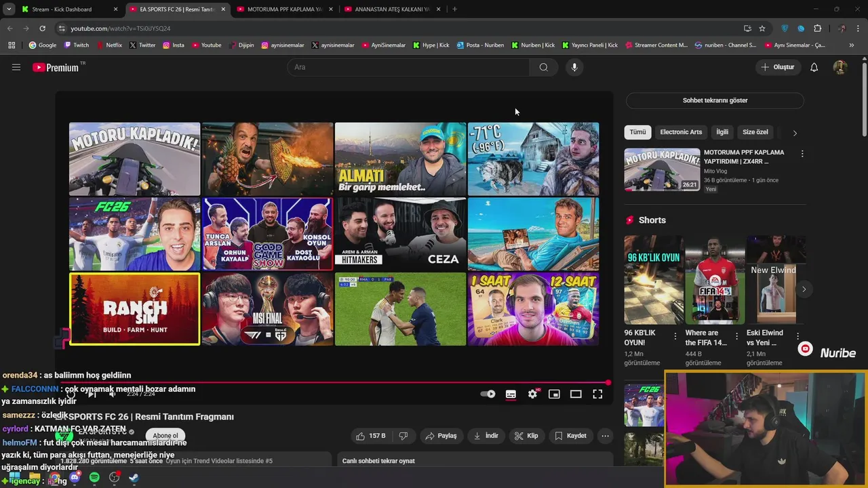Click the search magnifier button
The width and height of the screenshot is (868, 488).
coord(543,67)
